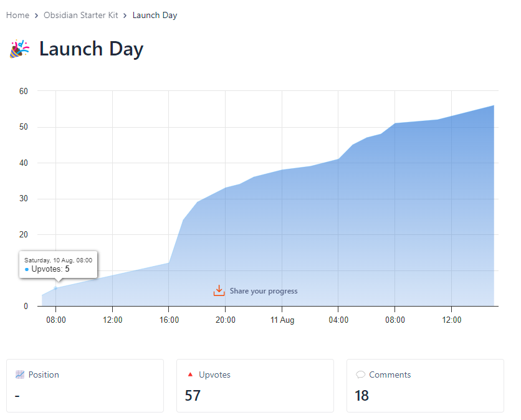The image size is (521, 420).
Task: Click the Share your progress download icon
Action: click(219, 291)
